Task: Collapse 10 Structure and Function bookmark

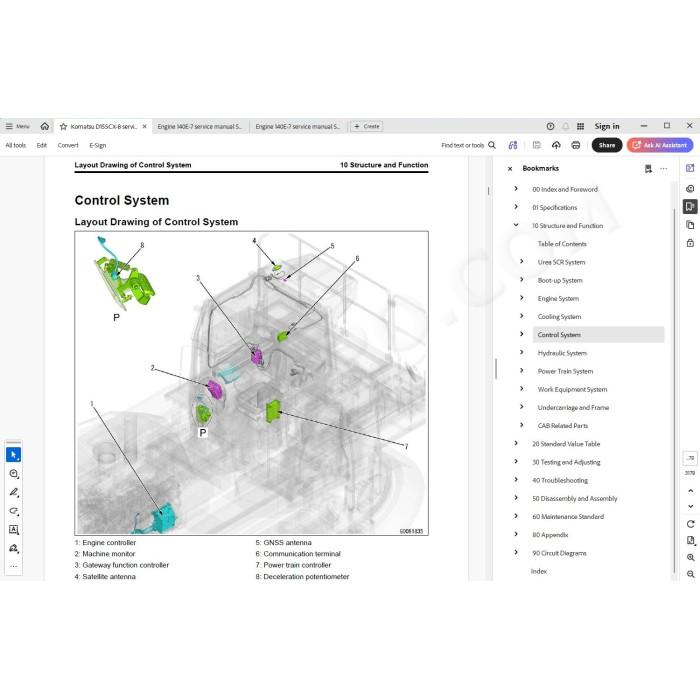Action: tap(516, 225)
